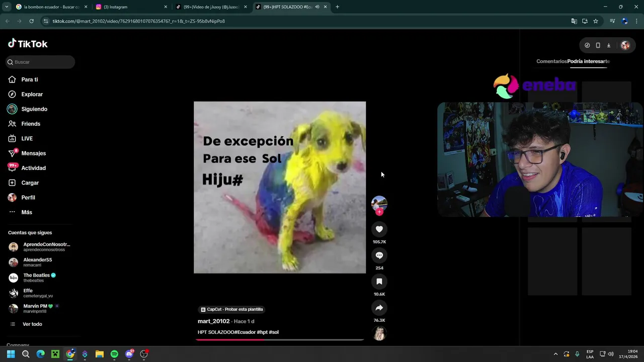The height and width of the screenshot is (362, 644).
Task: Click Cargar to upload a video
Action: click(x=30, y=183)
